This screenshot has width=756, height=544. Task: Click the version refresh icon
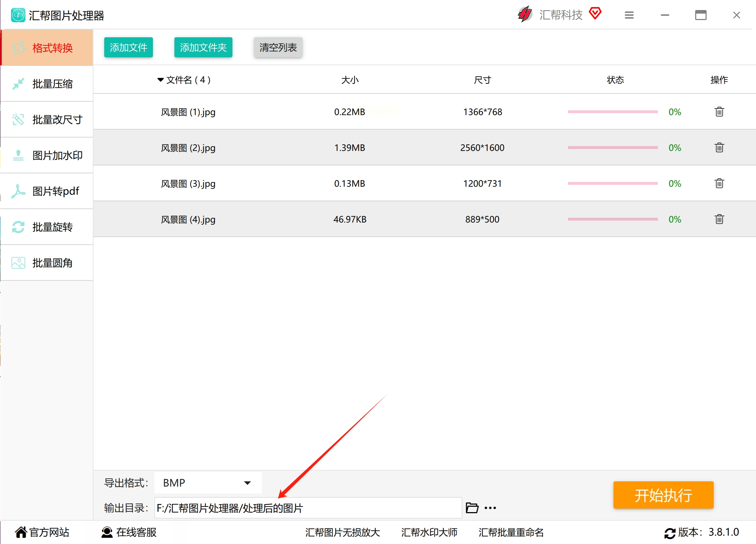pos(670,533)
